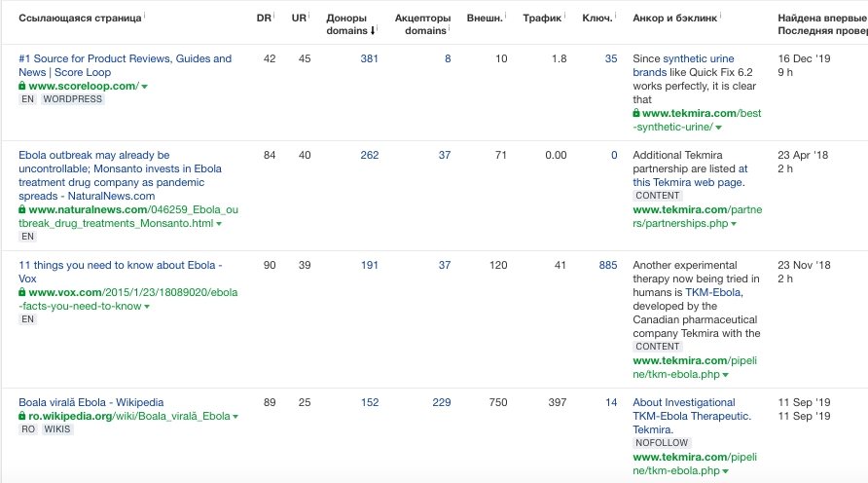Expand arrow after partnerships.php URL
Screen dimensions: 868x483
[734, 224]
